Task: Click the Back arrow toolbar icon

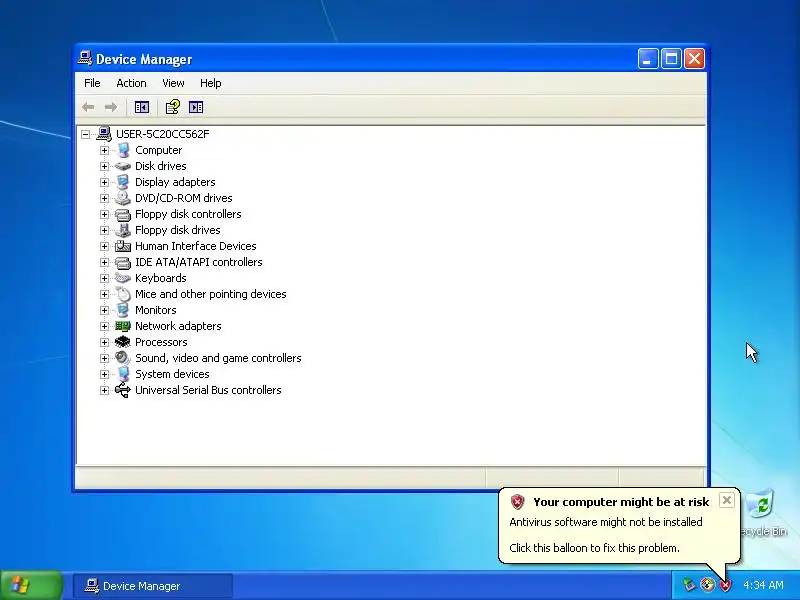Action: coord(88,107)
